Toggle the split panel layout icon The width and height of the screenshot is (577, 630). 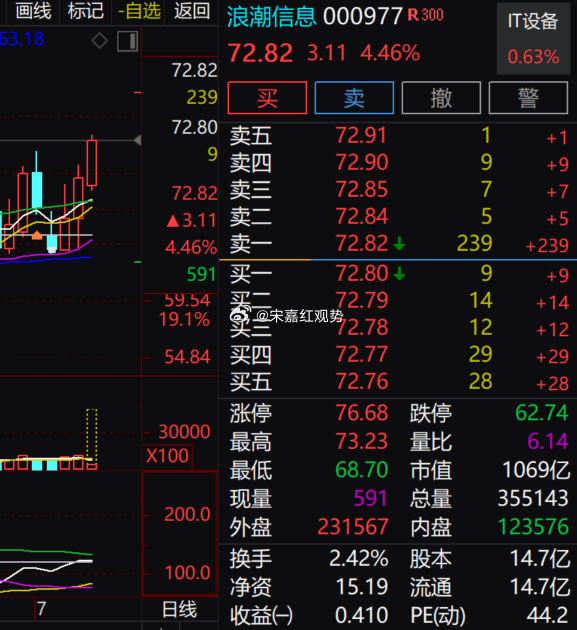pyautogui.click(x=127, y=41)
